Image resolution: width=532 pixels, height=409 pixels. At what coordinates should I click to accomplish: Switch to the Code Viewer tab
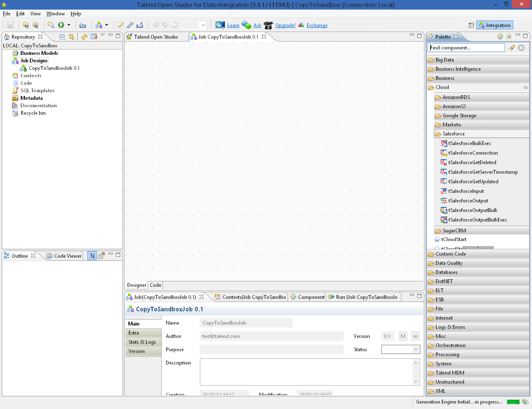click(64, 256)
